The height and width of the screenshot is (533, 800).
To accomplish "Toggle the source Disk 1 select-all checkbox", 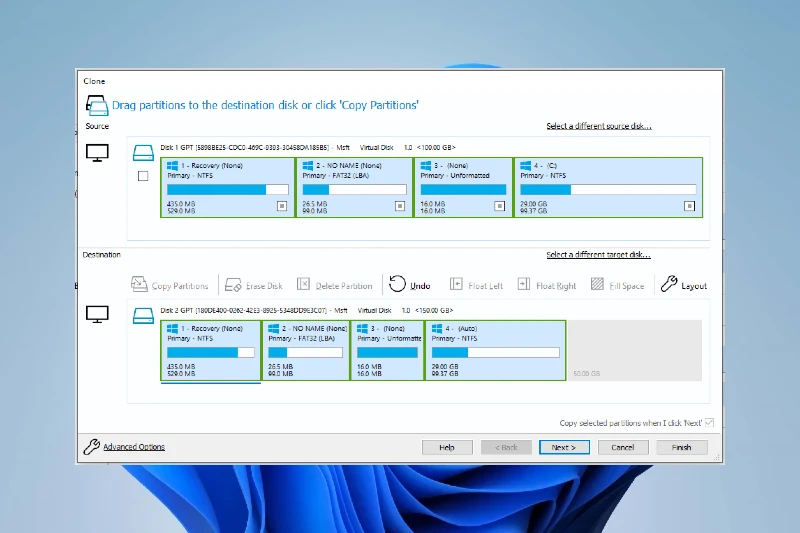I will coord(143,176).
